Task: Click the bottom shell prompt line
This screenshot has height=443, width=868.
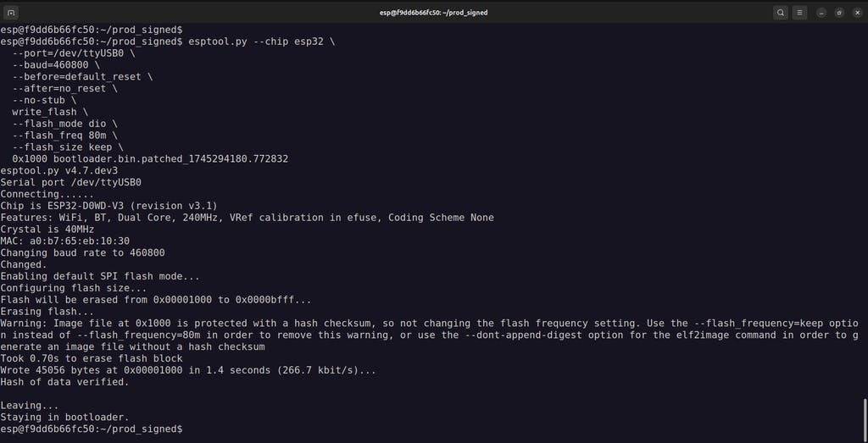Action: (92, 429)
